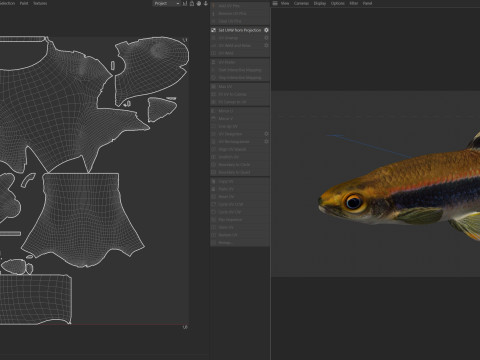The width and height of the screenshot is (480, 360).
Task: Open options gear for UV Unwrap
Action: (x=266, y=38)
